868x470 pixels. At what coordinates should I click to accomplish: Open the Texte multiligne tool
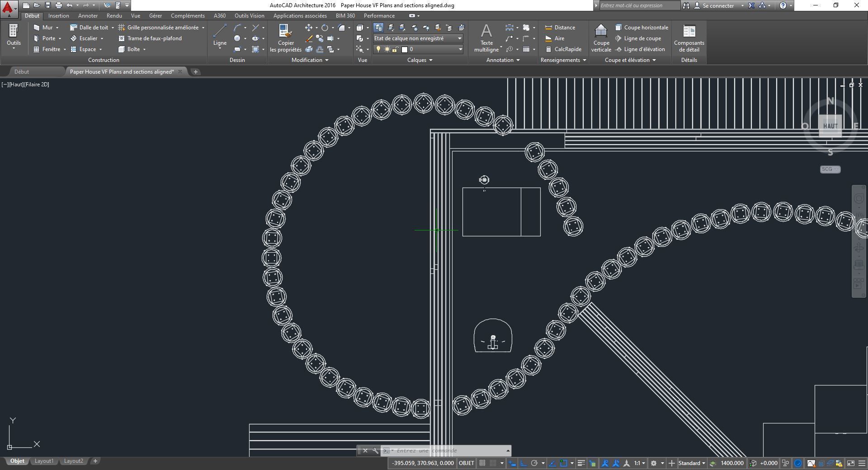click(486, 38)
